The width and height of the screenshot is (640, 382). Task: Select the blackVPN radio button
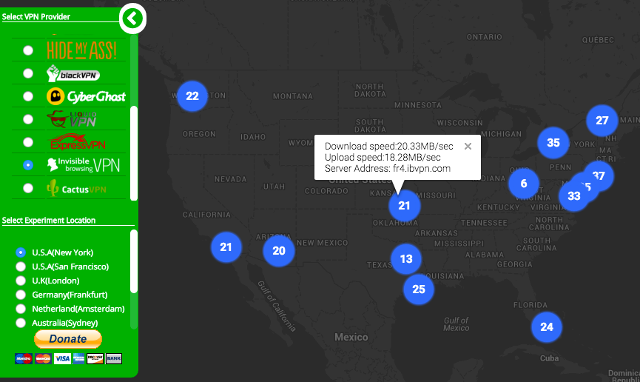coord(28,73)
